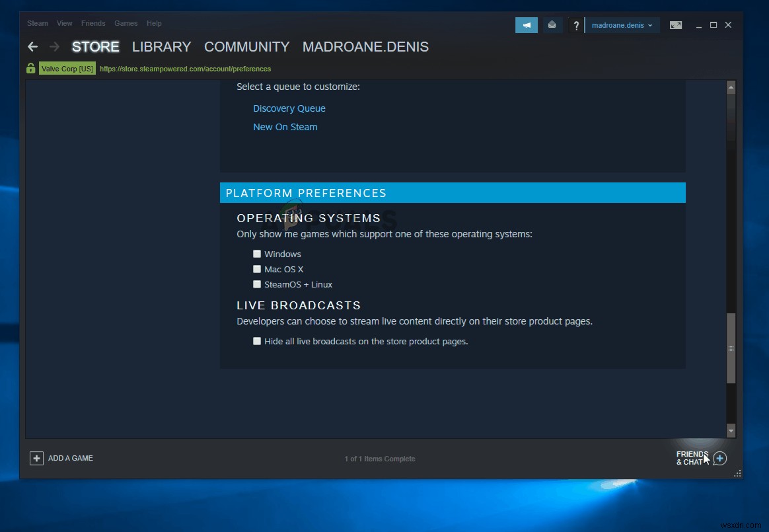Navigate back using the back arrow
This screenshot has height=532, width=769.
pyautogui.click(x=32, y=46)
